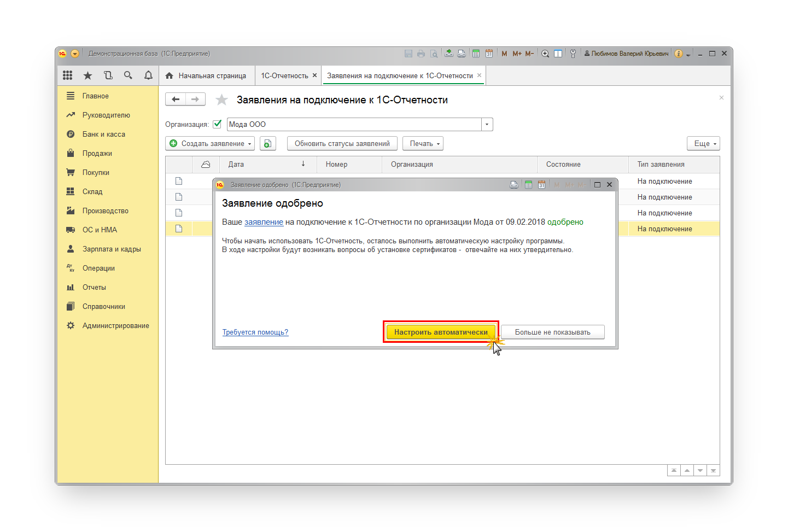The width and height of the screenshot is (788, 532).
Task: Click user name Любимов Валерий Юрьевич
Action: pyautogui.click(x=626, y=54)
